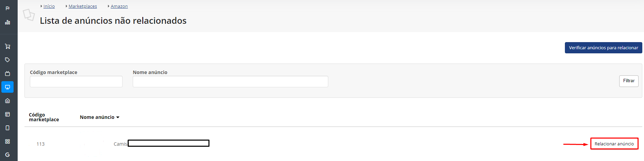Screen dimensions: 644x161
Task: Focus the Nome anúncio filter field
Action: coord(230,82)
